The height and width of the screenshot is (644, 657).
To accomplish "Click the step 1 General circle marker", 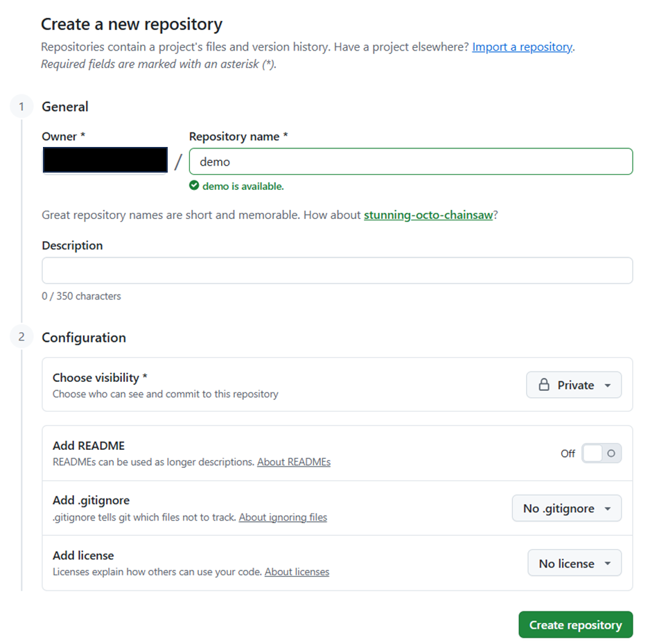I will [21, 107].
